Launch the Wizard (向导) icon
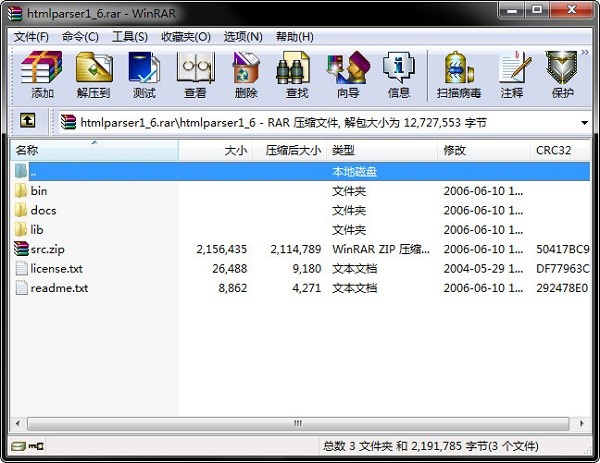The image size is (600, 463). pyautogui.click(x=348, y=67)
